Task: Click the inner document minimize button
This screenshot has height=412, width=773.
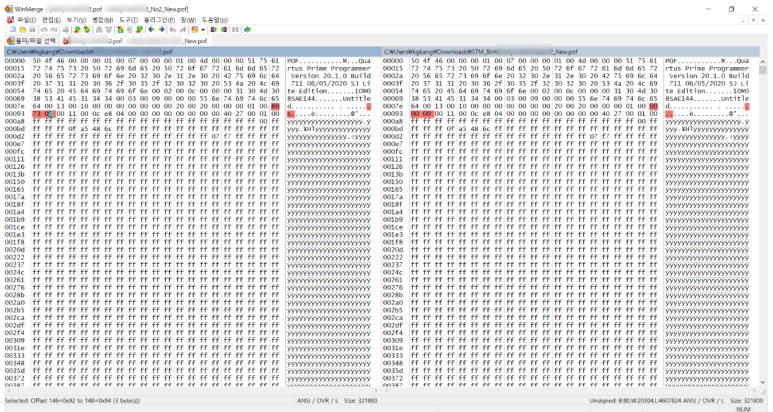Action: 743,20
